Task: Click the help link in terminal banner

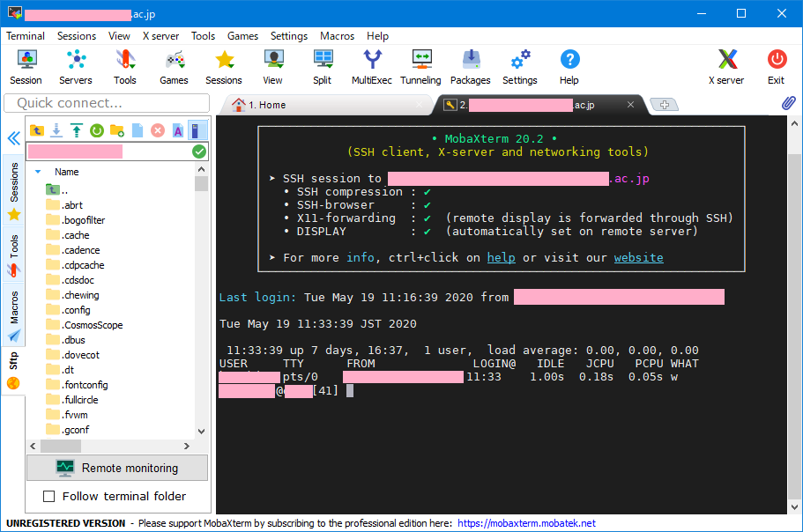Action: click(x=501, y=257)
